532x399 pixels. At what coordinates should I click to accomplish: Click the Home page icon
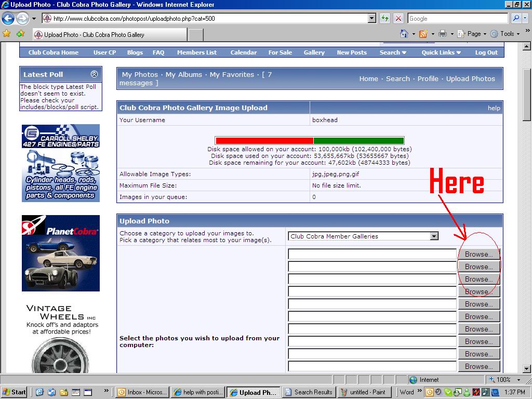pos(404,34)
